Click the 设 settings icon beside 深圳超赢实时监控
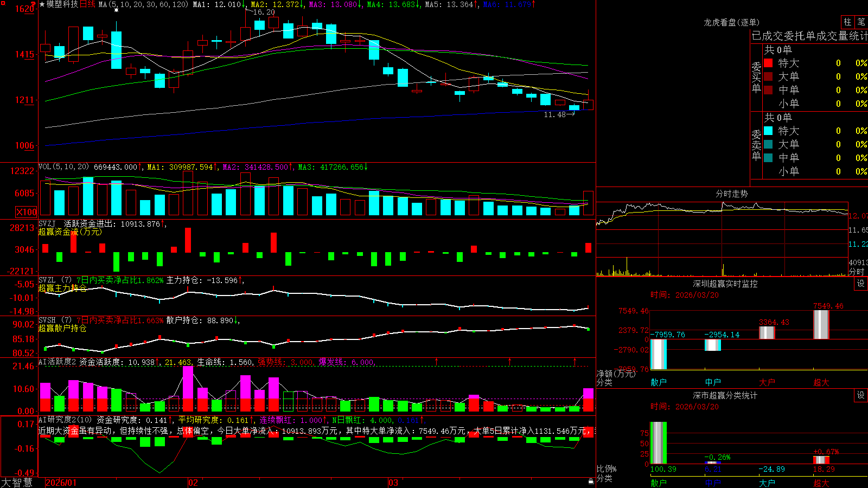 coord(861,284)
